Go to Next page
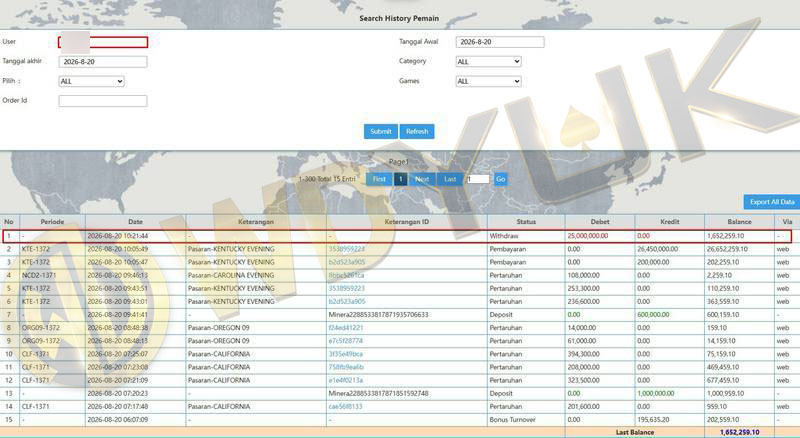This screenshot has width=800, height=438. pos(422,179)
